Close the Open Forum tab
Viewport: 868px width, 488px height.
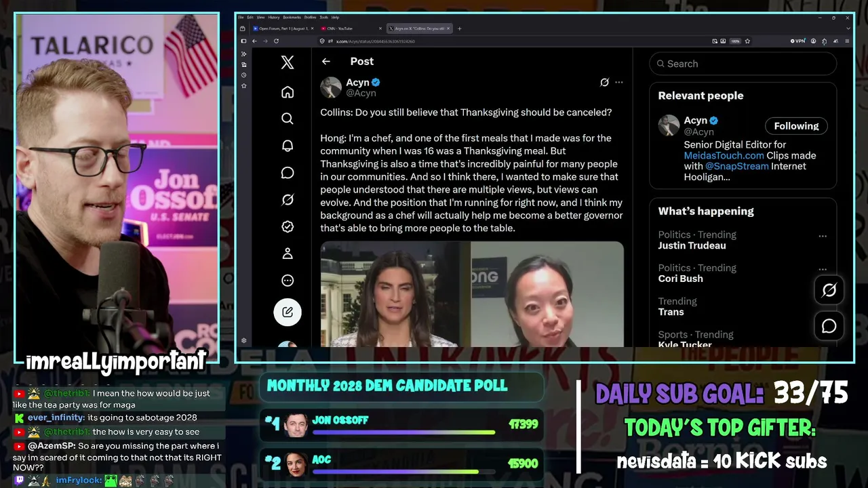[311, 28]
